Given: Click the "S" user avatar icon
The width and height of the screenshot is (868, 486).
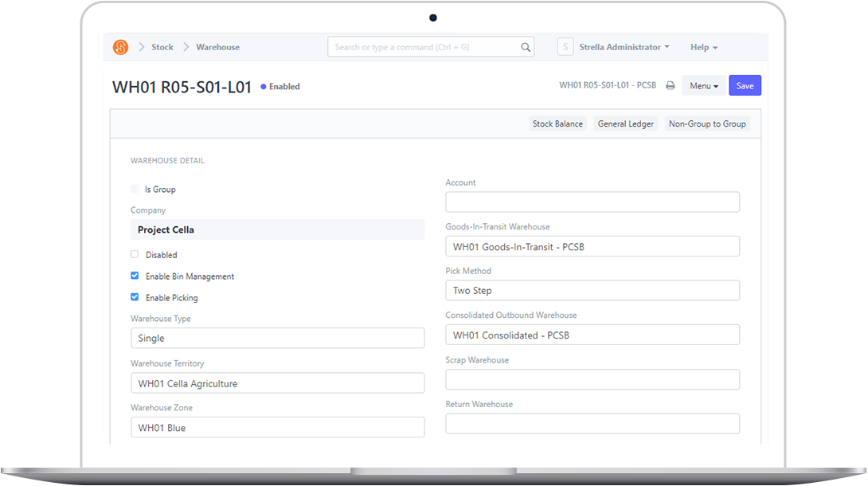Looking at the screenshot, I should click(565, 46).
